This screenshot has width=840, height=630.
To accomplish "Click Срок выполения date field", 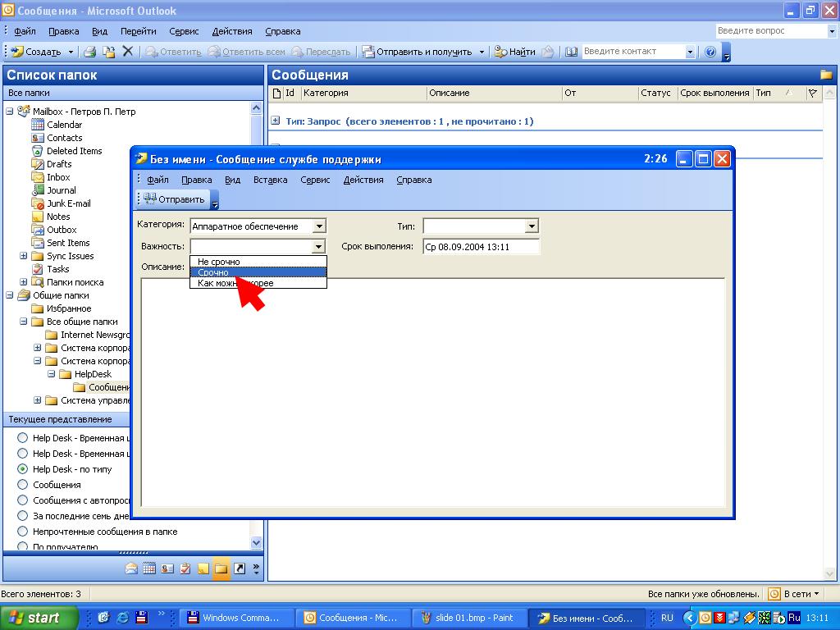I will point(481,246).
